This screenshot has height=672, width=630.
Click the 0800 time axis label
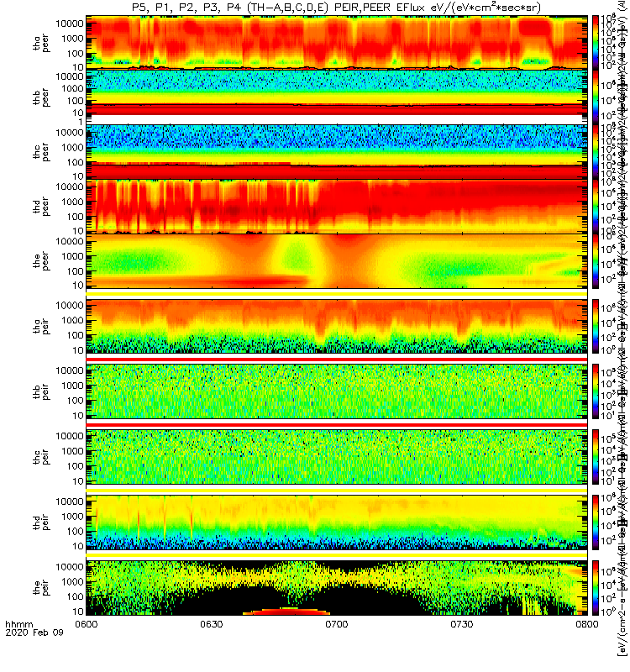[x=586, y=624]
